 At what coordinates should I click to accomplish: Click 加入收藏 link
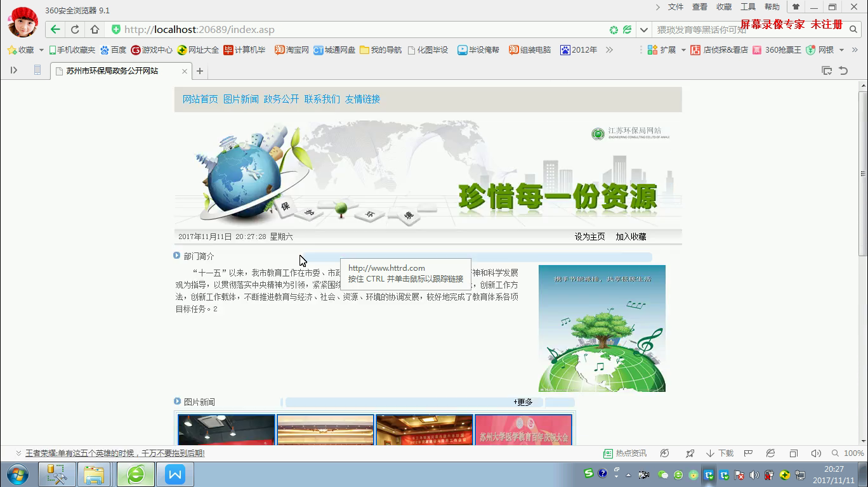(x=631, y=237)
